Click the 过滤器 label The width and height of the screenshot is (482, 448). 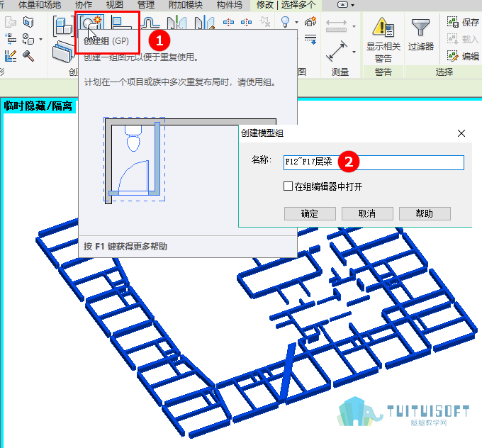pos(421,46)
